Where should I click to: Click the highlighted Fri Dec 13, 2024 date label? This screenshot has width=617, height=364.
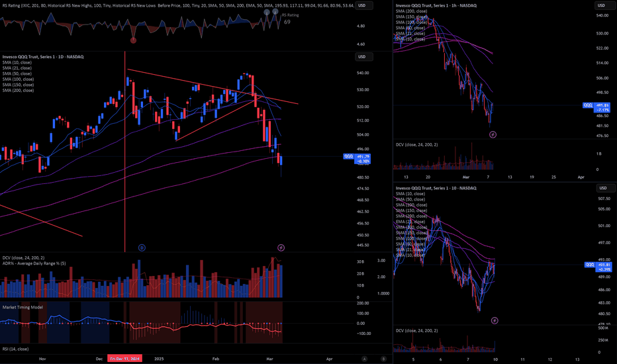tap(124, 359)
